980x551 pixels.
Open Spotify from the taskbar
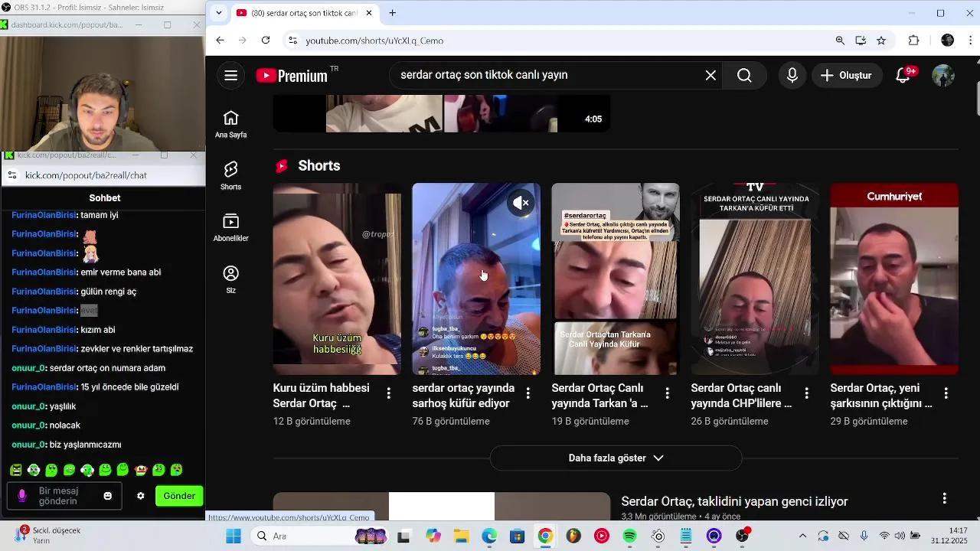click(629, 536)
